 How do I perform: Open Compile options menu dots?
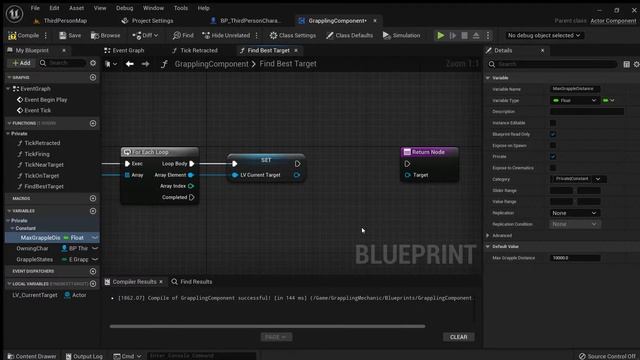coord(46,36)
